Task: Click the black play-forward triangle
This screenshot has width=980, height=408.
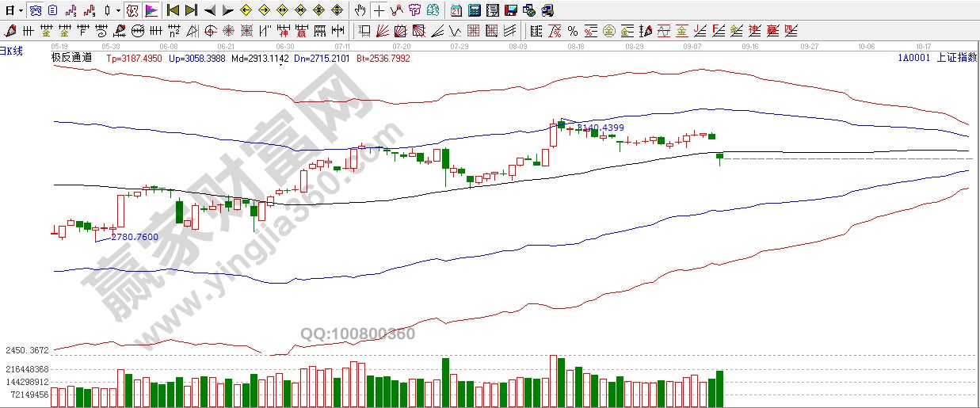Action: tap(227, 10)
